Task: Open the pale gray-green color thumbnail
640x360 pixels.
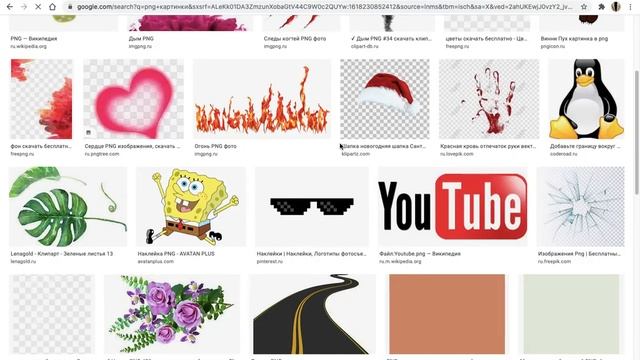Action: tap(571, 314)
